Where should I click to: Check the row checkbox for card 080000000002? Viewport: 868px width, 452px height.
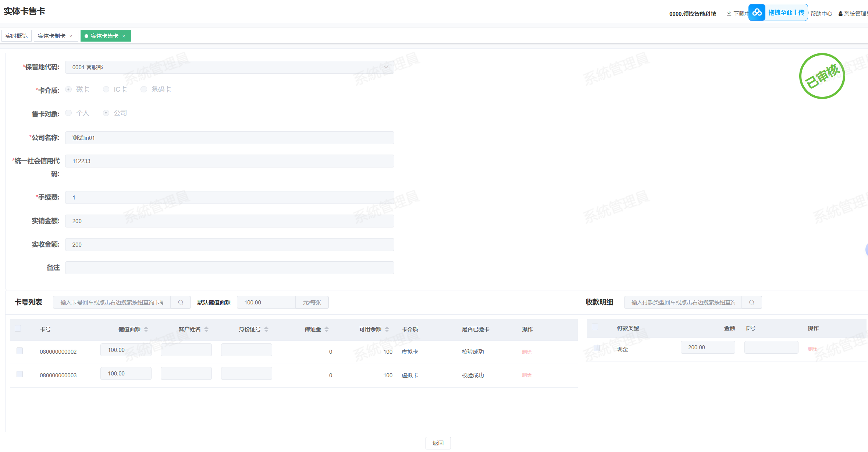click(20, 351)
